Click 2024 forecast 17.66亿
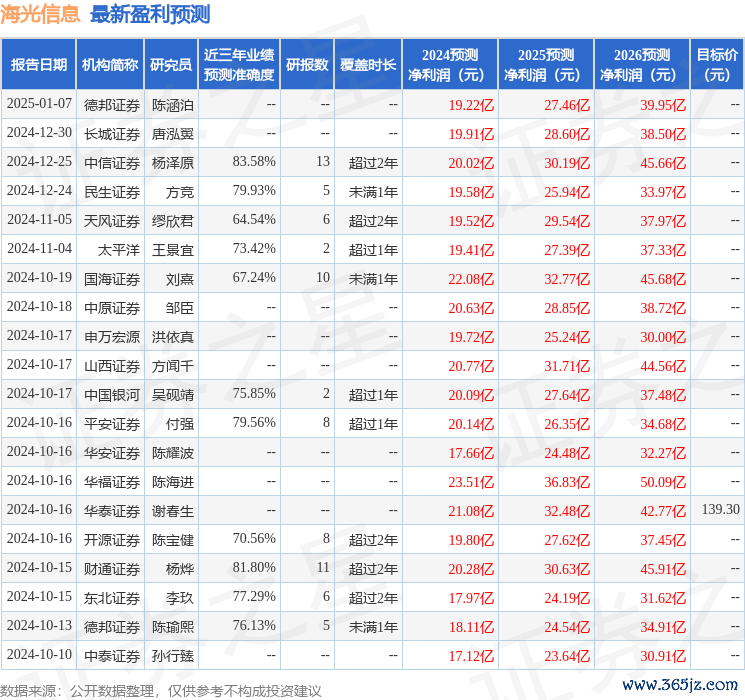This screenshot has height=700, width=745. 471,453
